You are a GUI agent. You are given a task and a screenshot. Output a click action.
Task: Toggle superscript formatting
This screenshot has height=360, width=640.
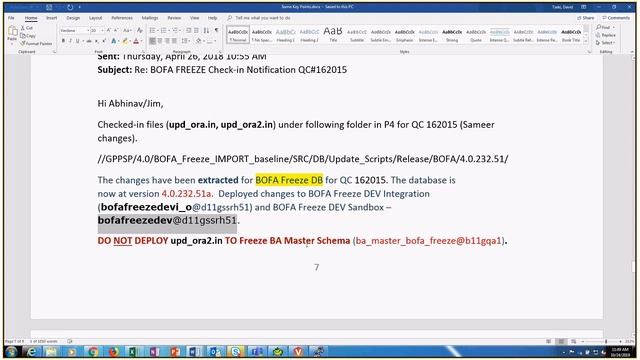[x=104, y=41]
